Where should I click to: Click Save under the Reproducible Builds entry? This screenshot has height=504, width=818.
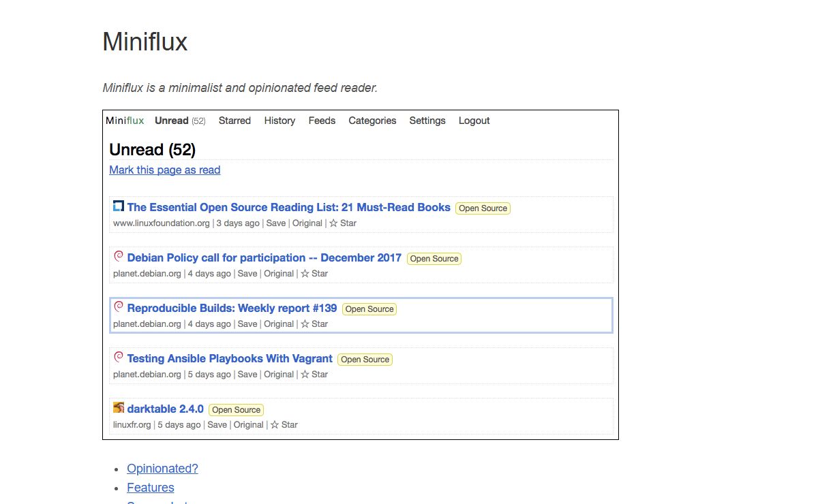coord(247,324)
